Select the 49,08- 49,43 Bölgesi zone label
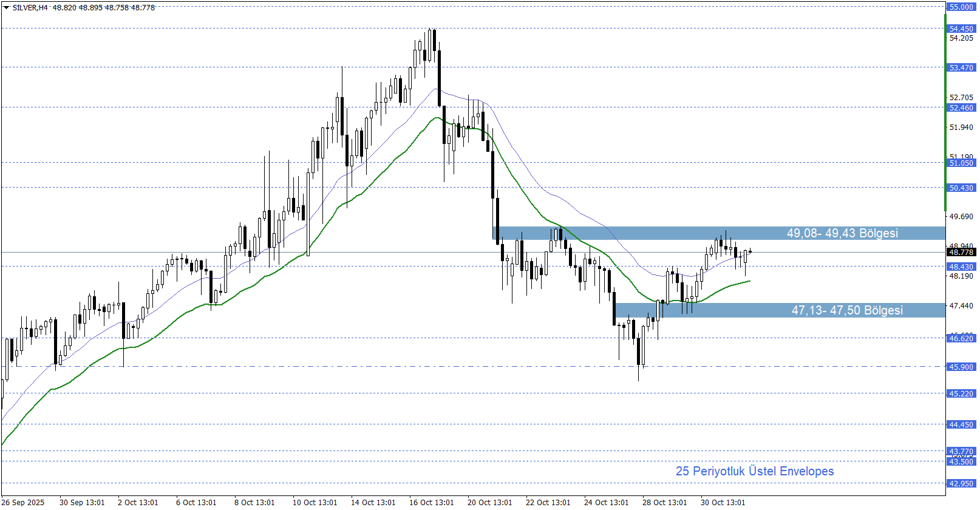Viewport: 980px width, 510px height. click(842, 233)
